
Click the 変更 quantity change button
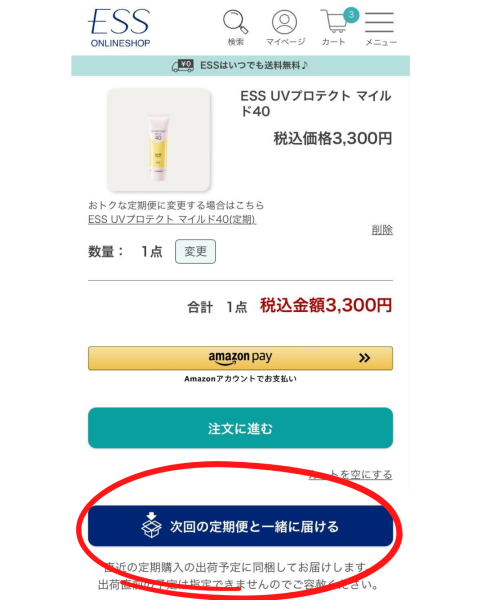point(196,251)
